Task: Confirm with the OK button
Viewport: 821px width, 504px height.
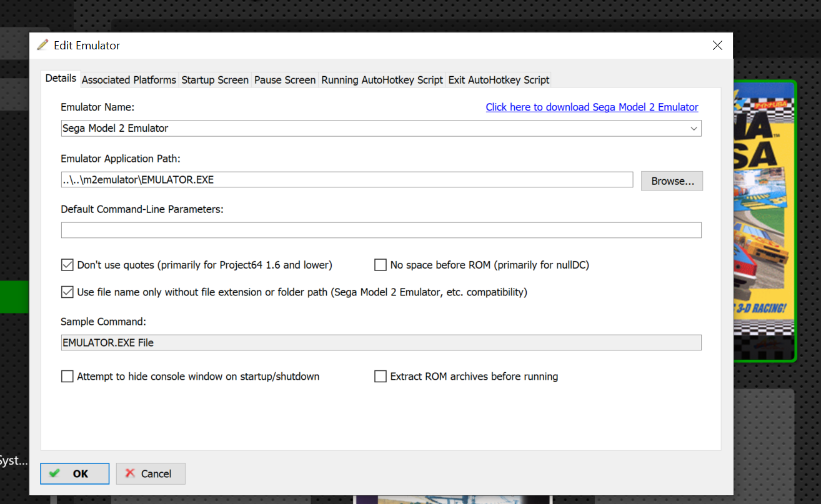Action: pos(75,473)
